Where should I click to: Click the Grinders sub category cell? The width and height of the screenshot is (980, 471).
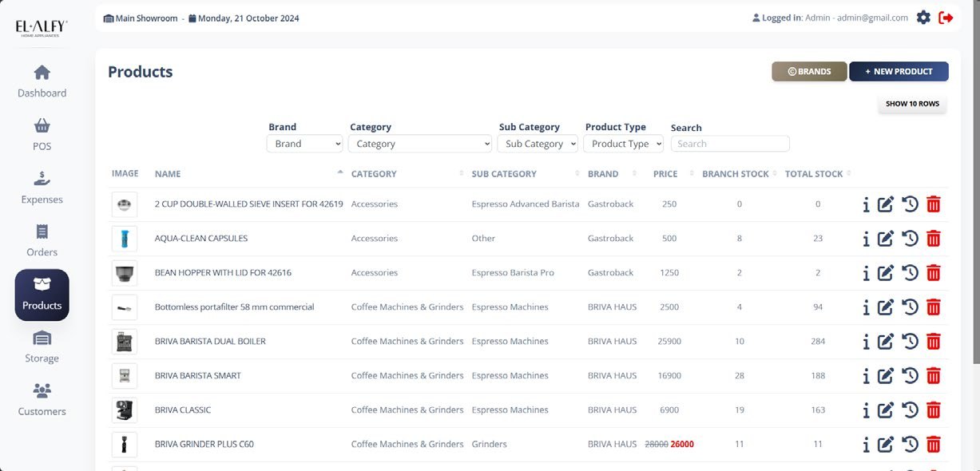click(490, 445)
